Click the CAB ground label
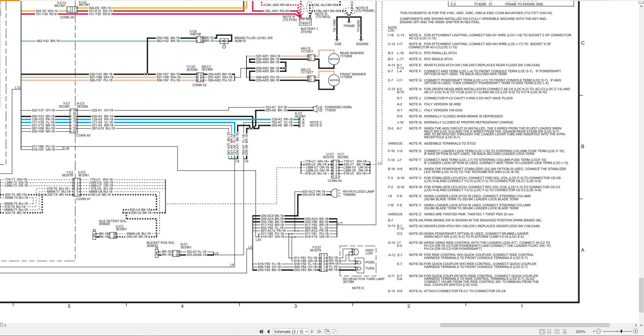Image resolution: width=644 pixels, height=336 pixels. click(x=338, y=44)
